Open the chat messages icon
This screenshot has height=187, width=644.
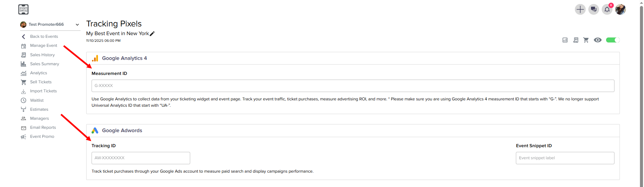[x=593, y=9]
